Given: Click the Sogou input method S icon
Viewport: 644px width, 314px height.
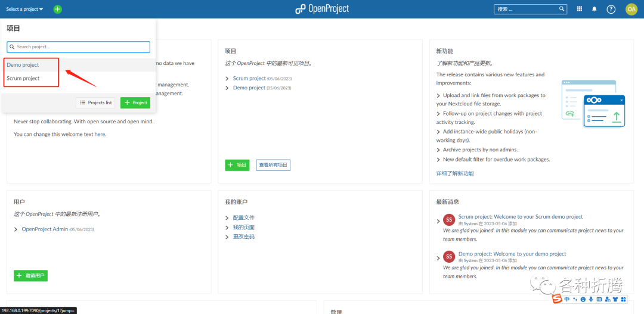Looking at the screenshot, I should (557, 299).
